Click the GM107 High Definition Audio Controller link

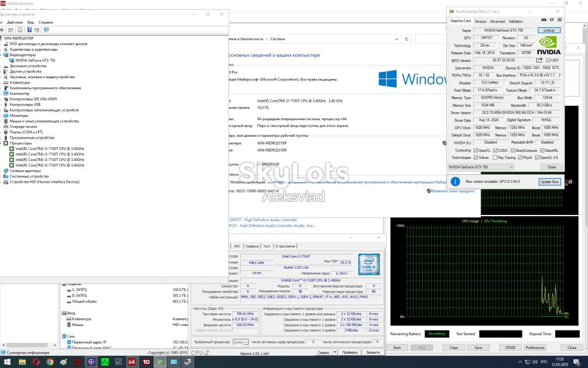pyautogui.click(x=263, y=220)
